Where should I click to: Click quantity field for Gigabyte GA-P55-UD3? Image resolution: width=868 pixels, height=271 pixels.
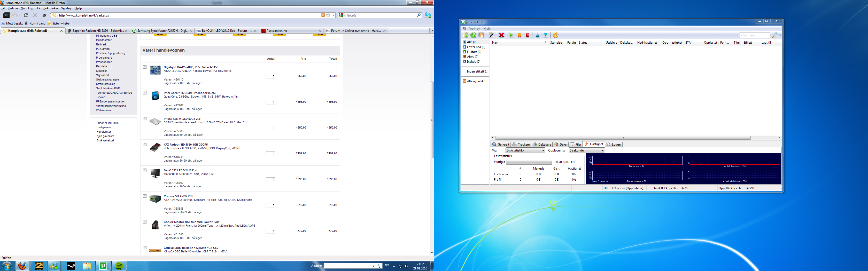pos(270,76)
